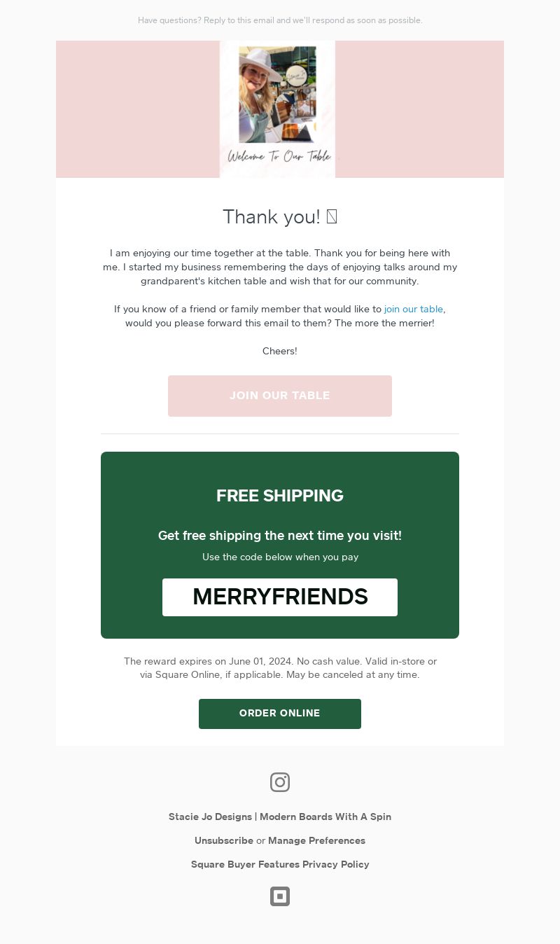Open Square Buyer Features link
Image resolution: width=560 pixels, height=944 pixels.
point(245,864)
